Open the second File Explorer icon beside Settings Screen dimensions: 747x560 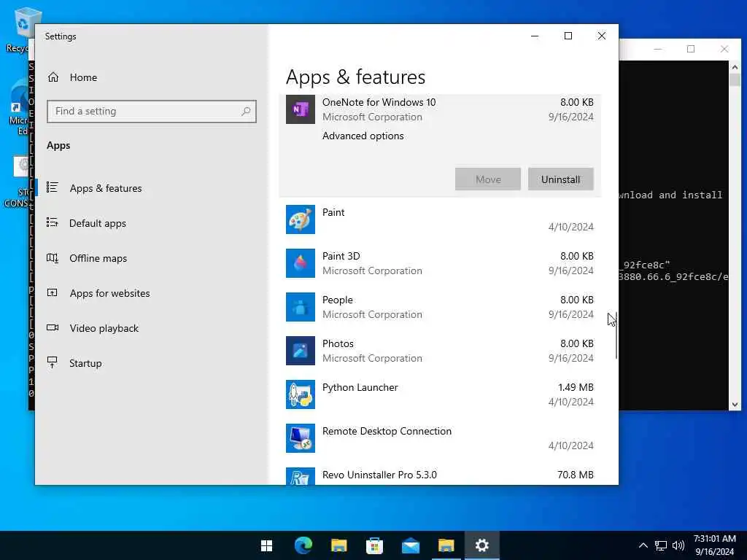(446, 545)
